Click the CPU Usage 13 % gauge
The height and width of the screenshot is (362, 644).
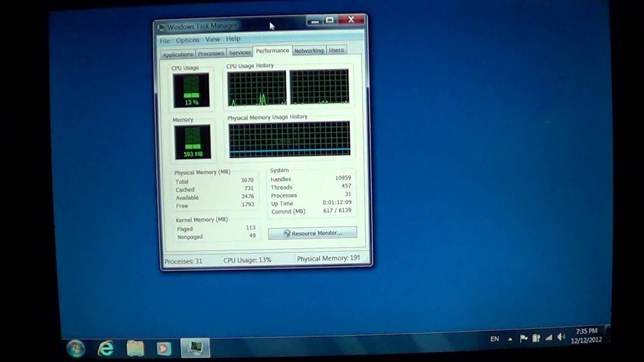[x=191, y=90]
